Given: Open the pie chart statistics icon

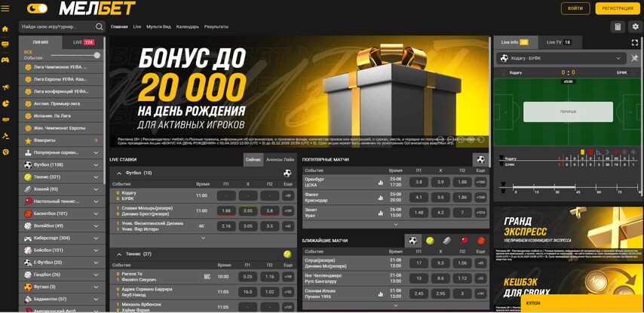Looking at the screenshot, I should pyautogui.click(x=5, y=103).
